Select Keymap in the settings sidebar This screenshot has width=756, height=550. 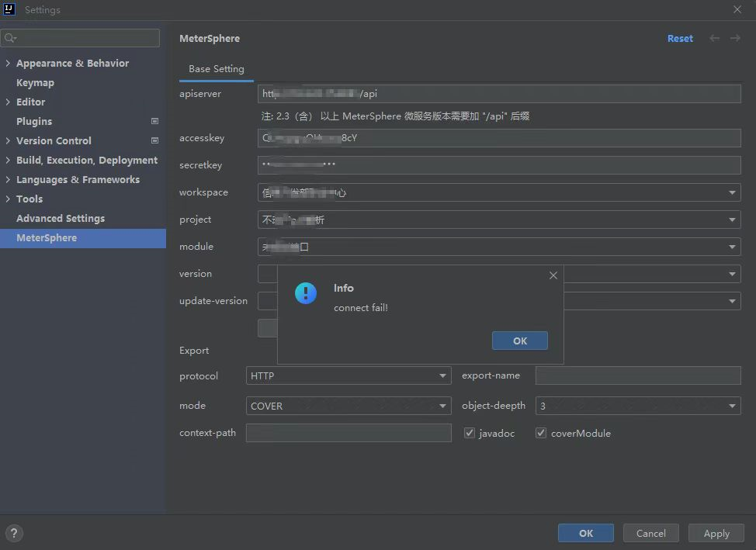point(35,82)
